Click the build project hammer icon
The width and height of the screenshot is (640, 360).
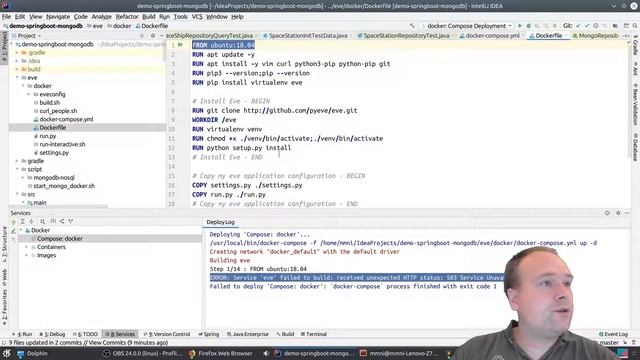(x=412, y=26)
